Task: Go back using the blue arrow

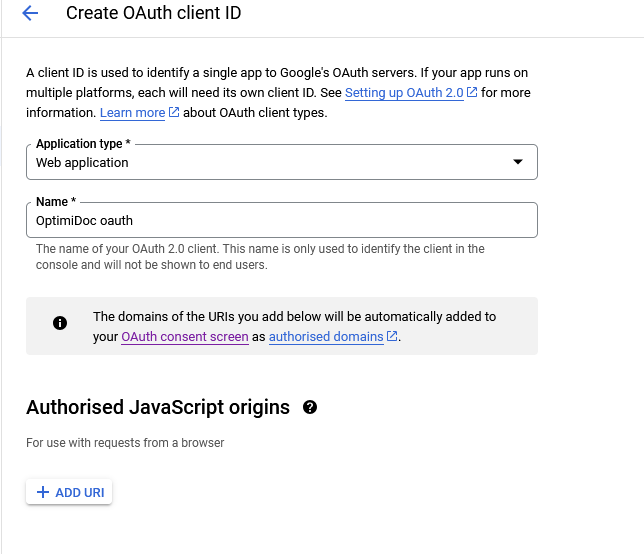Action: [x=30, y=13]
